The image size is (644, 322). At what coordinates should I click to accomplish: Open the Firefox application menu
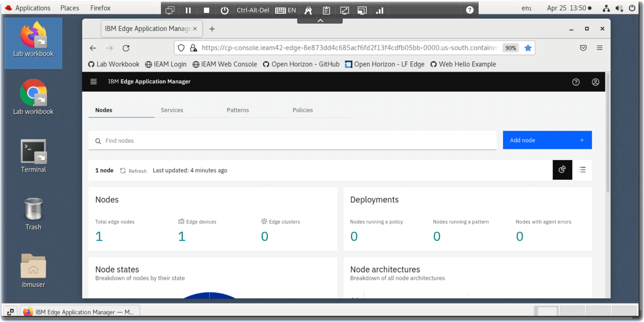[x=599, y=48]
